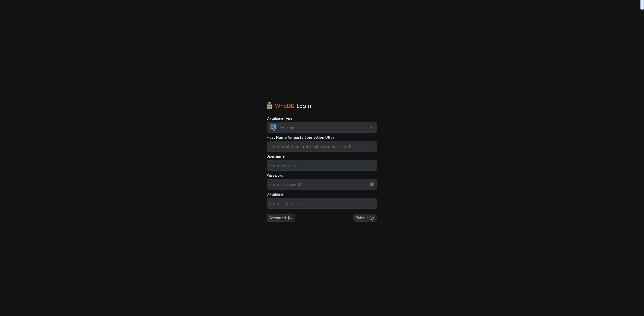Show password using the eye icon

[x=372, y=184]
